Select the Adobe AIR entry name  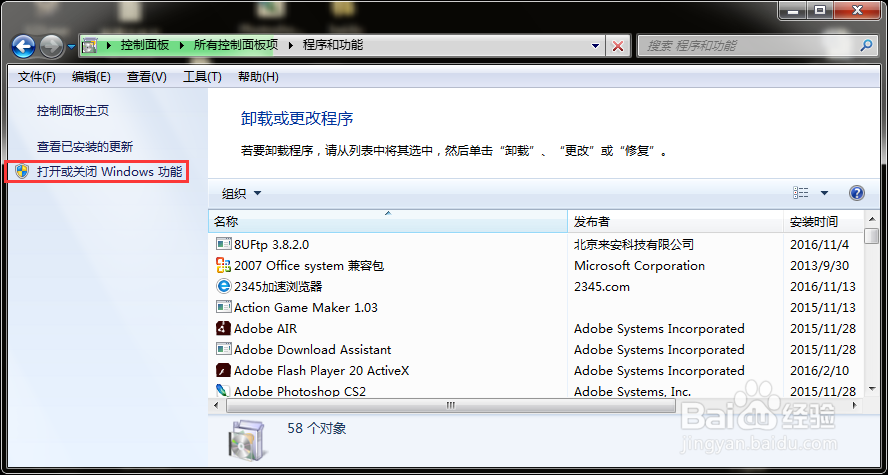[x=265, y=328]
